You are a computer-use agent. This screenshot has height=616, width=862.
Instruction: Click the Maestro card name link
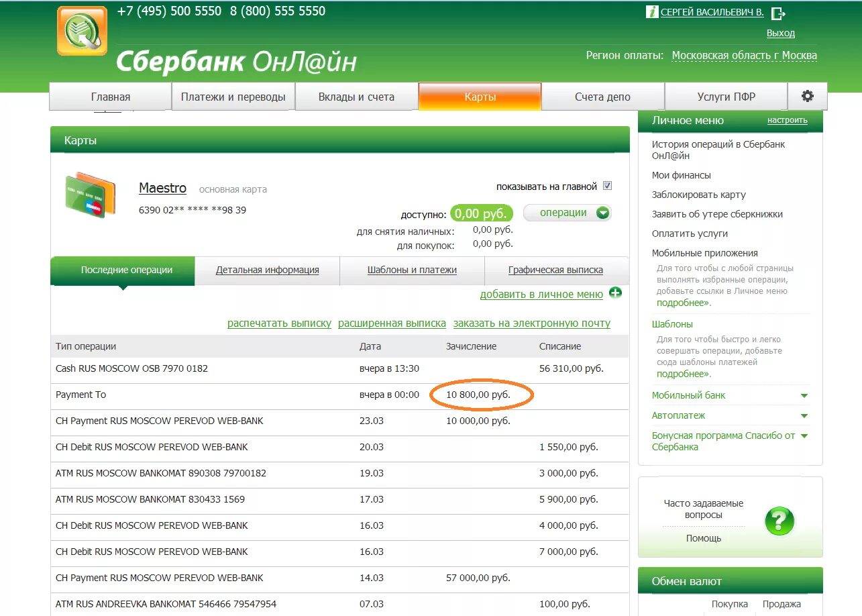[162, 189]
